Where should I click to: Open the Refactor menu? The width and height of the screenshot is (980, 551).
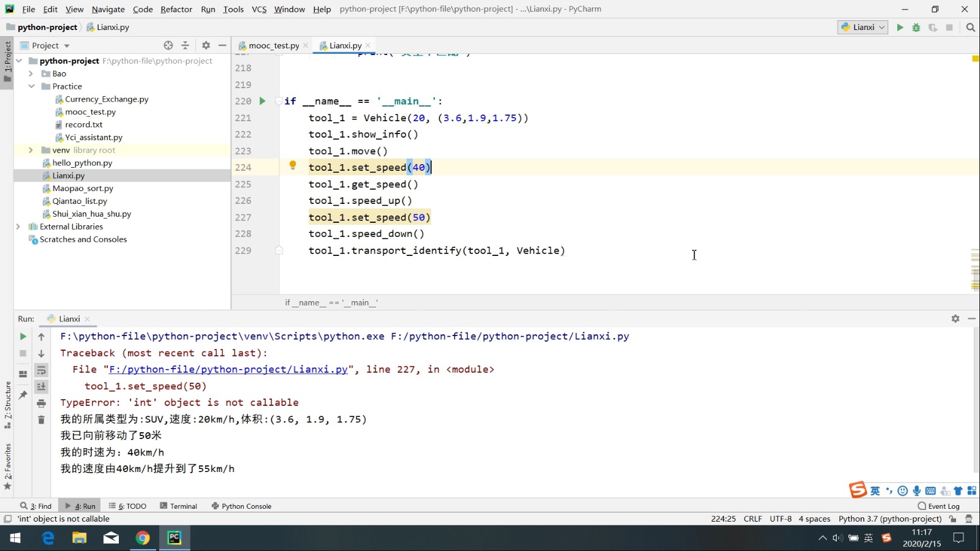pyautogui.click(x=176, y=9)
